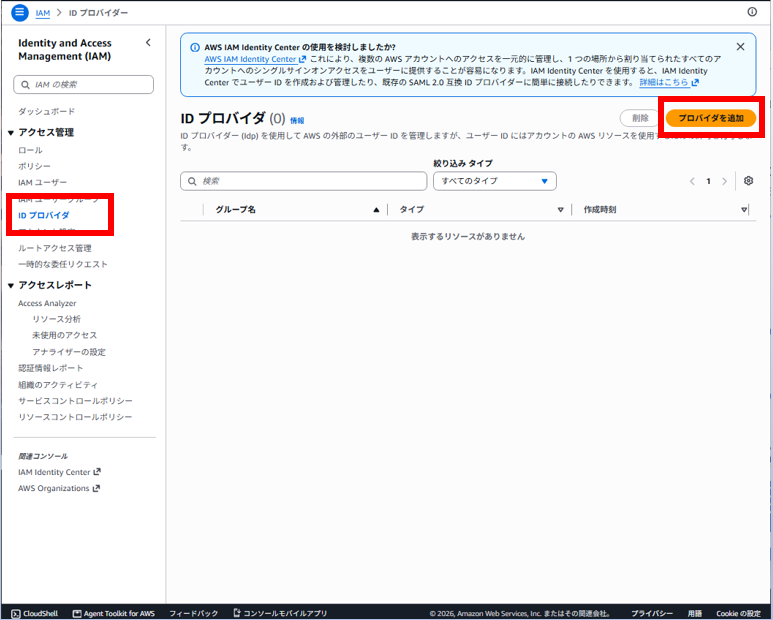Sort table by タイプ column arrow
This screenshot has width=773, height=620.
561,210
